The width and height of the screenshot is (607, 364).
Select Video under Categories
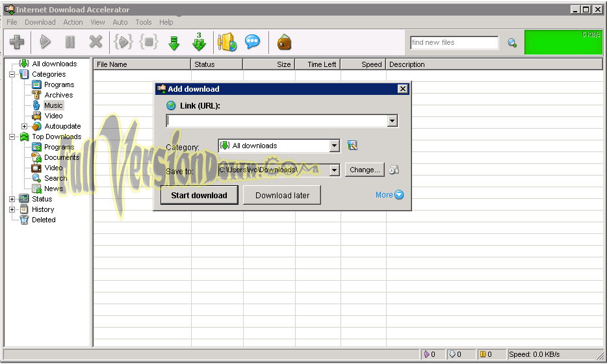tap(53, 116)
